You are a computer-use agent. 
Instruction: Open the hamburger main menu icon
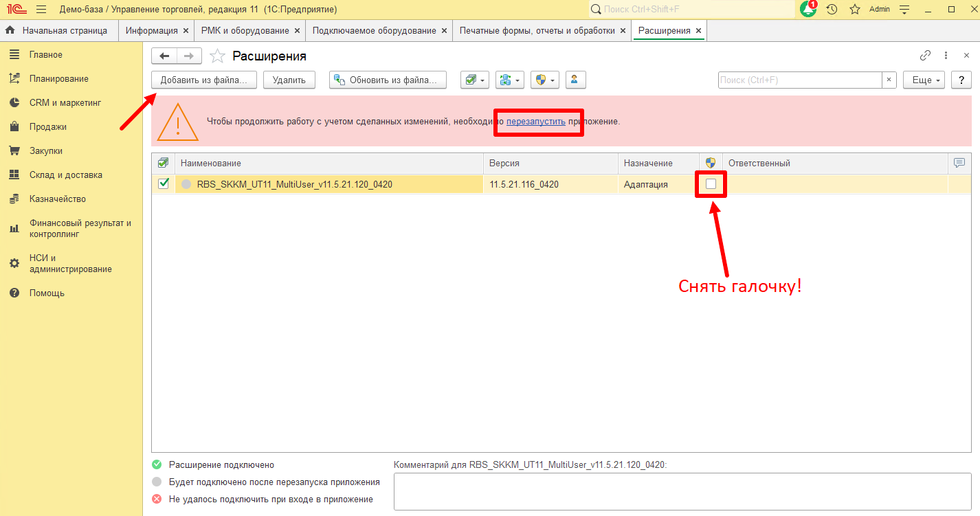[x=41, y=10]
